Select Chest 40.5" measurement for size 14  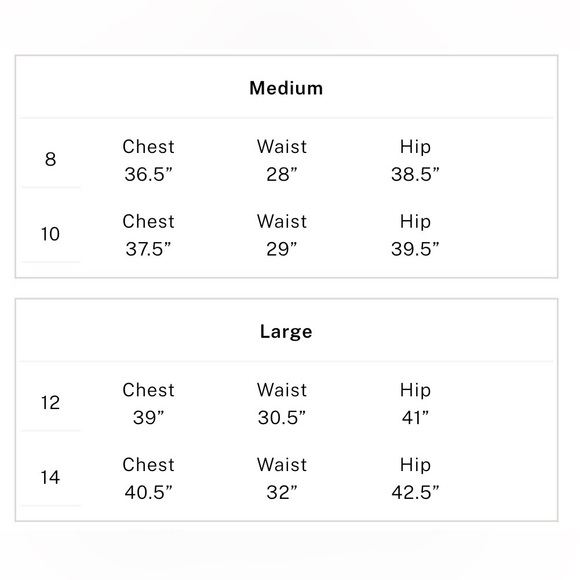tap(148, 492)
